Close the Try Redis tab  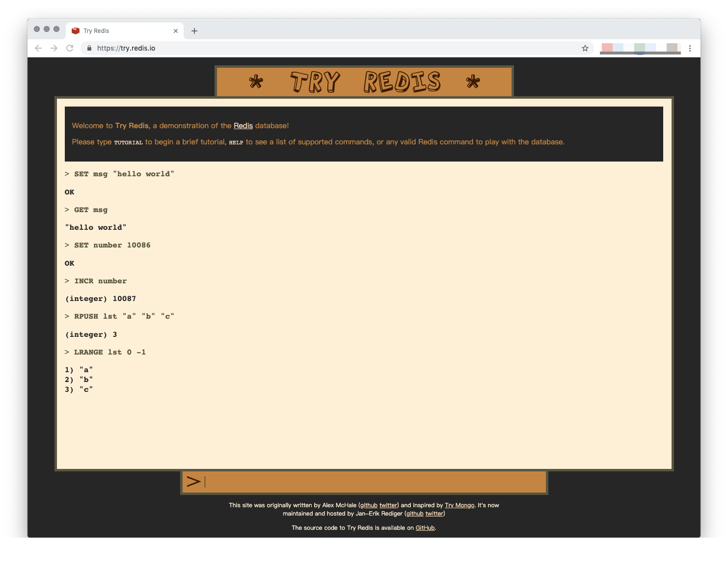click(176, 31)
